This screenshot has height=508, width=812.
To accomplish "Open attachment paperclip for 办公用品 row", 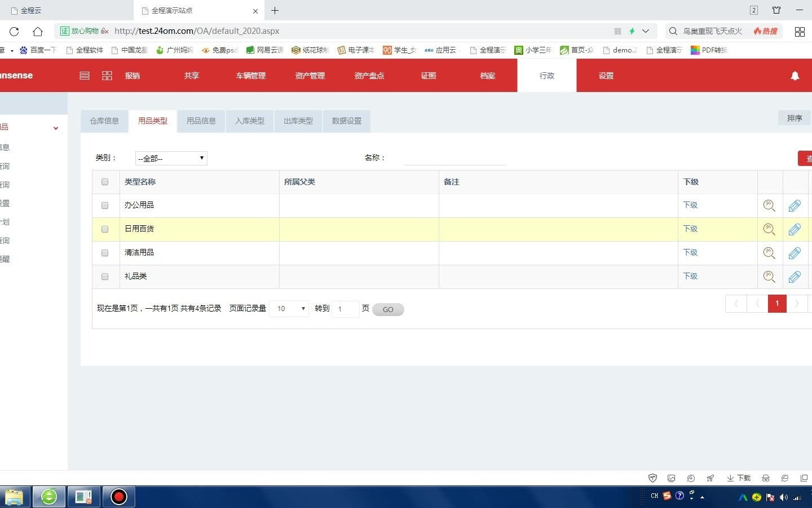I will click(795, 205).
